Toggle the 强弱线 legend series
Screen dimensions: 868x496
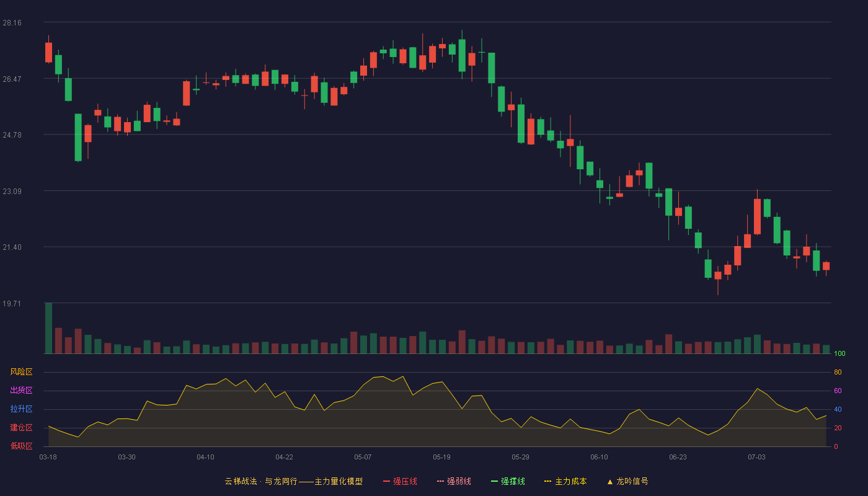pyautogui.click(x=454, y=481)
